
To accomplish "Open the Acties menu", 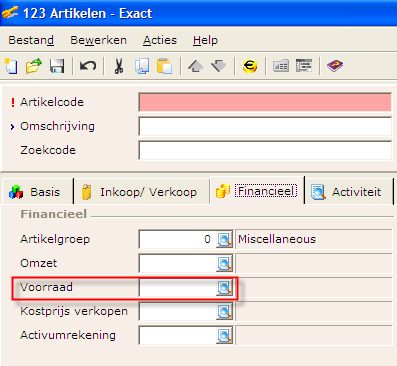I will (160, 40).
